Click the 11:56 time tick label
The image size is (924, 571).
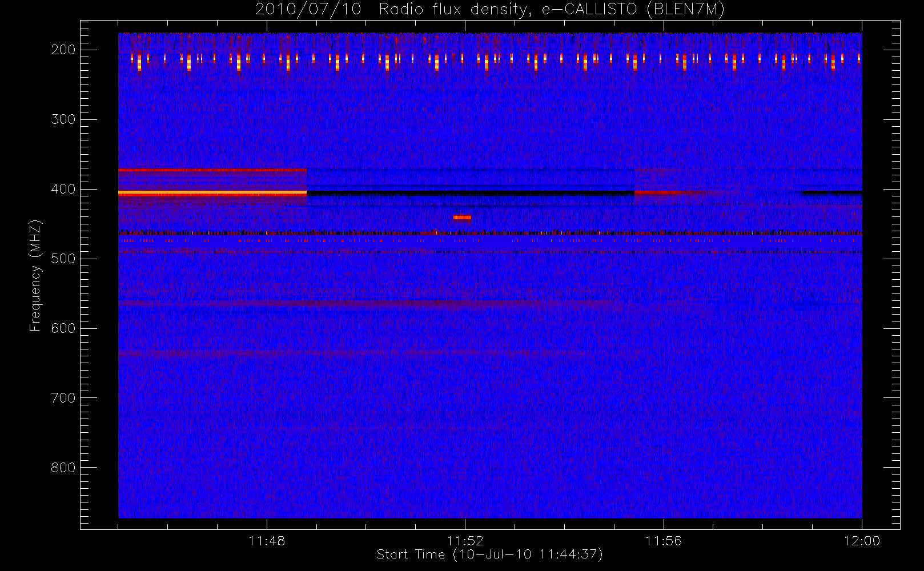tap(664, 541)
